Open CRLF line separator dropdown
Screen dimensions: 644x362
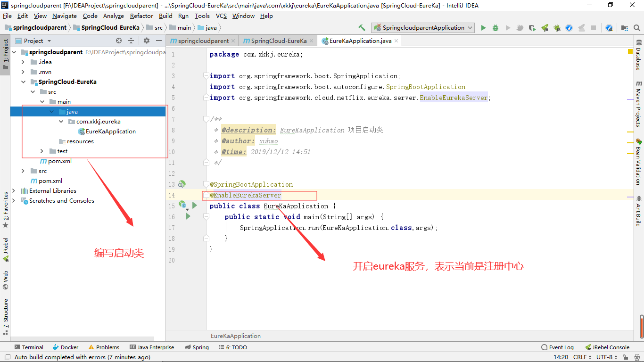click(x=582, y=357)
